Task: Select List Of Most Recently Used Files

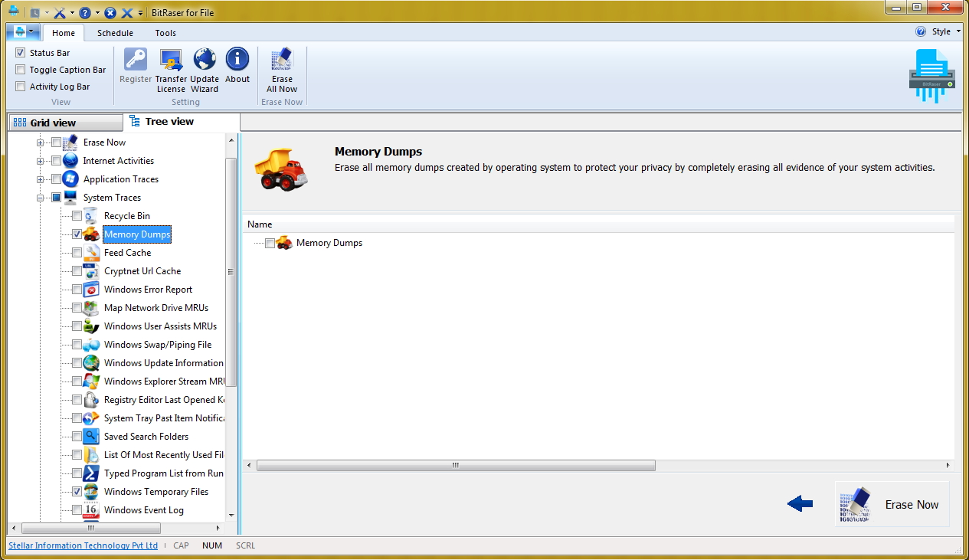Action: pyautogui.click(x=164, y=455)
